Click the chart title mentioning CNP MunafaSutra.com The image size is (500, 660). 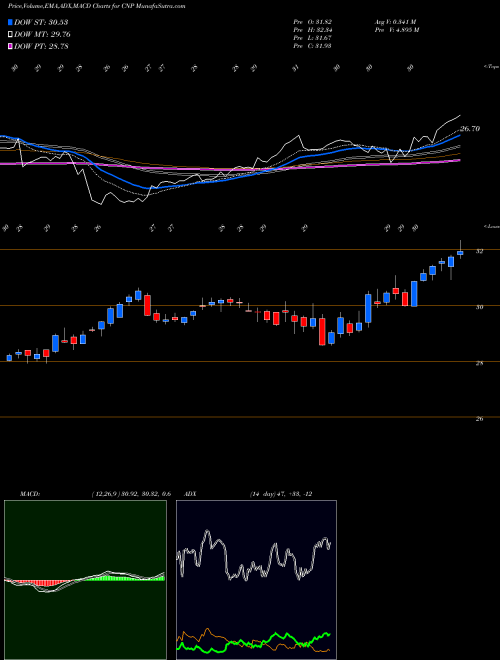[96, 7]
